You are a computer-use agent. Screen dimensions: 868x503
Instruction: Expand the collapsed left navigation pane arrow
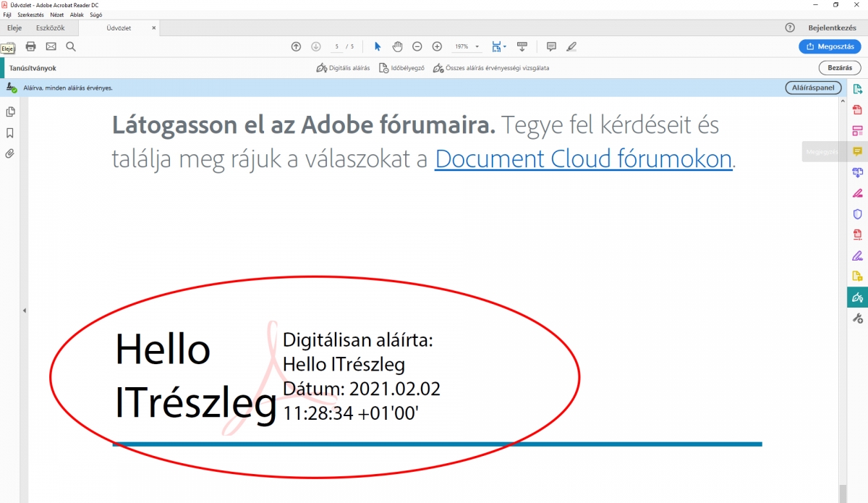coord(24,310)
